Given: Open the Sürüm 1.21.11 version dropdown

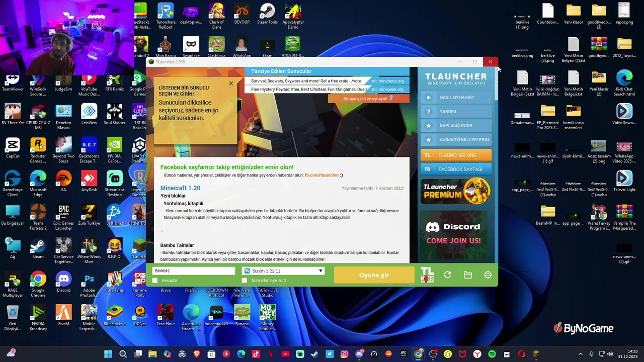Looking at the screenshot, I should 283,271.
